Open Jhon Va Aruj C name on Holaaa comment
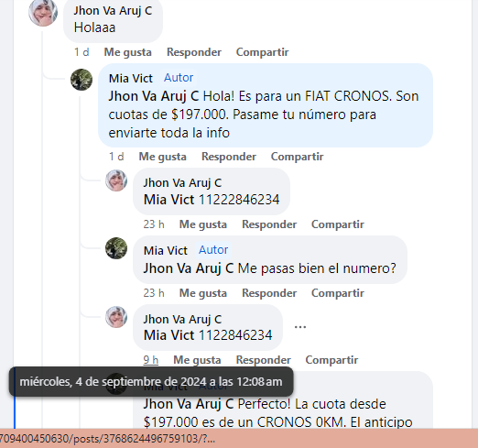The image size is (478, 448). 113,11
